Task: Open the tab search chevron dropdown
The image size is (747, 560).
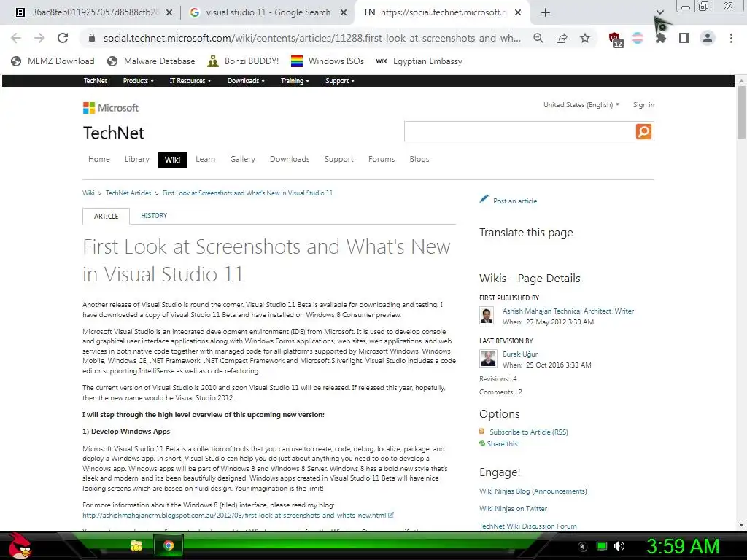Action: coord(659,12)
